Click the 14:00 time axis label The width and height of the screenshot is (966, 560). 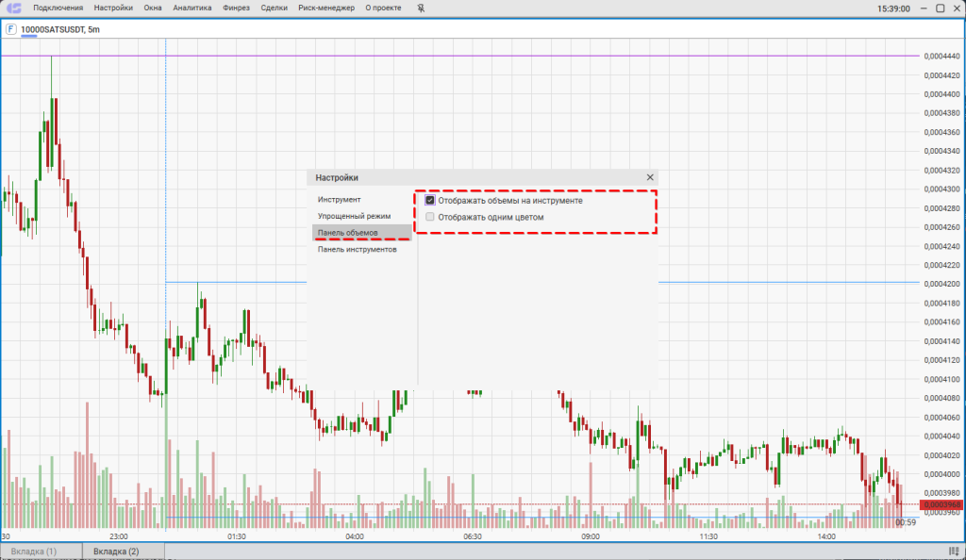(826, 536)
